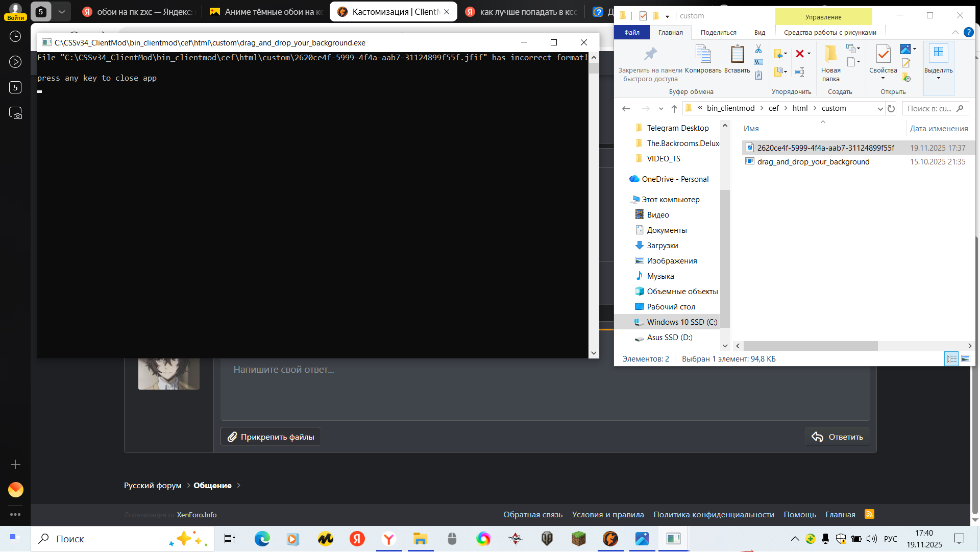Click the Прикрепить файлы button

(x=271, y=437)
